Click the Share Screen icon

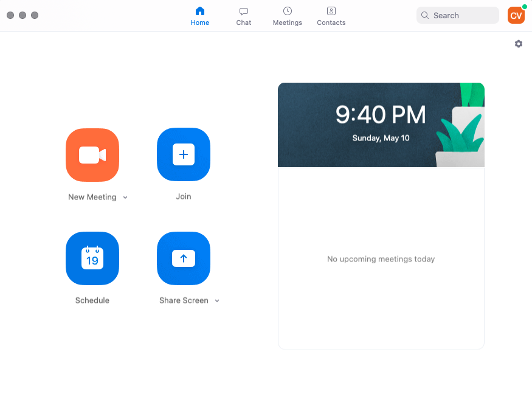[183, 258]
